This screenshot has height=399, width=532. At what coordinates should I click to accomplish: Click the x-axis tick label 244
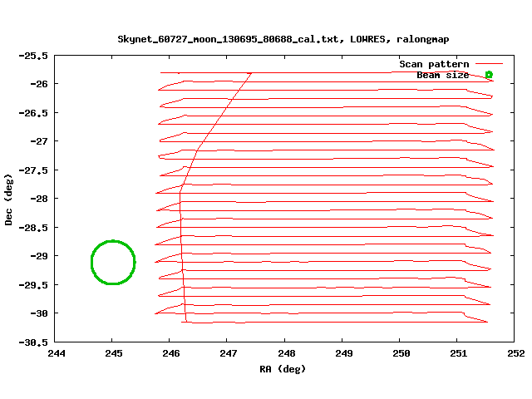pos(57,353)
